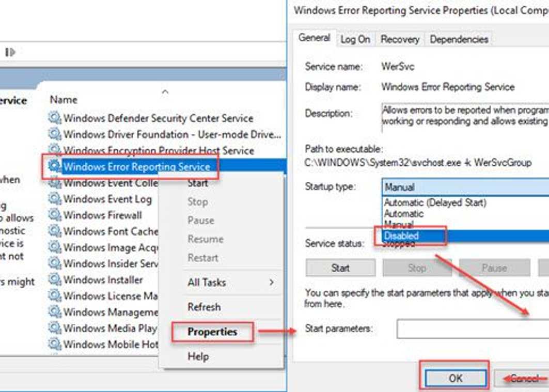This screenshot has width=549, height=392.
Task: Open the All Tasks submenu arrow
Action: tap(272, 282)
